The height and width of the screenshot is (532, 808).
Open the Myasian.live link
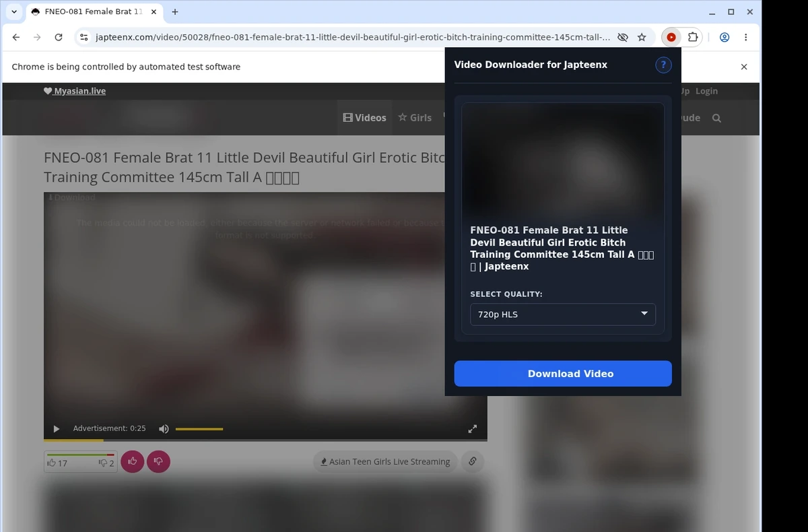click(75, 91)
